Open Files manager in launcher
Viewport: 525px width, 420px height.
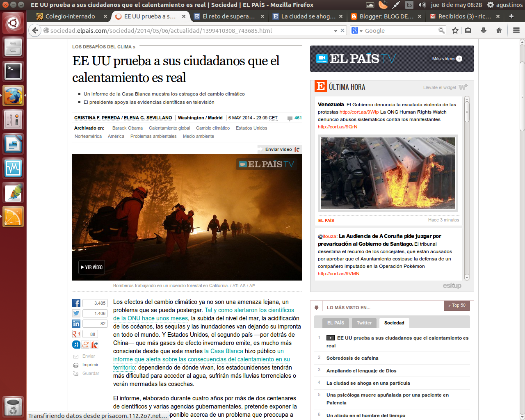(x=13, y=47)
